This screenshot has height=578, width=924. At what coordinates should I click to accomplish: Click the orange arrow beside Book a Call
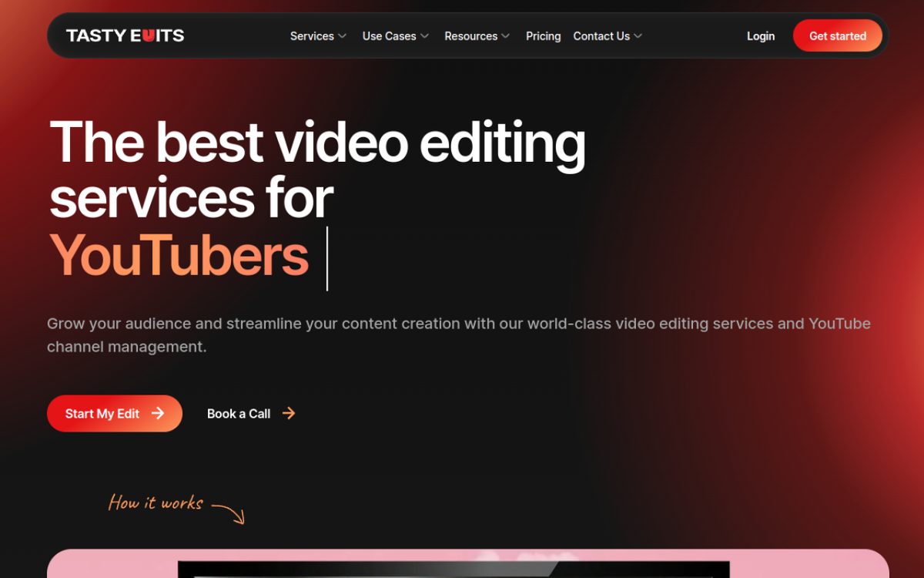289,414
